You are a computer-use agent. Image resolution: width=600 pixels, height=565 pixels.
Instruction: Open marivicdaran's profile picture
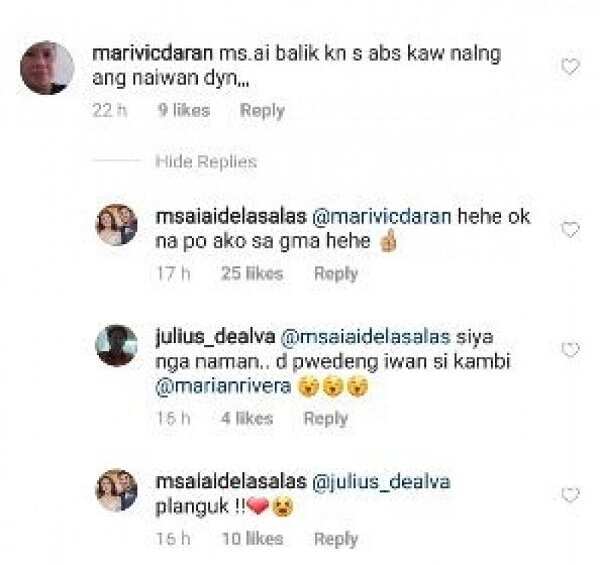click(47, 67)
